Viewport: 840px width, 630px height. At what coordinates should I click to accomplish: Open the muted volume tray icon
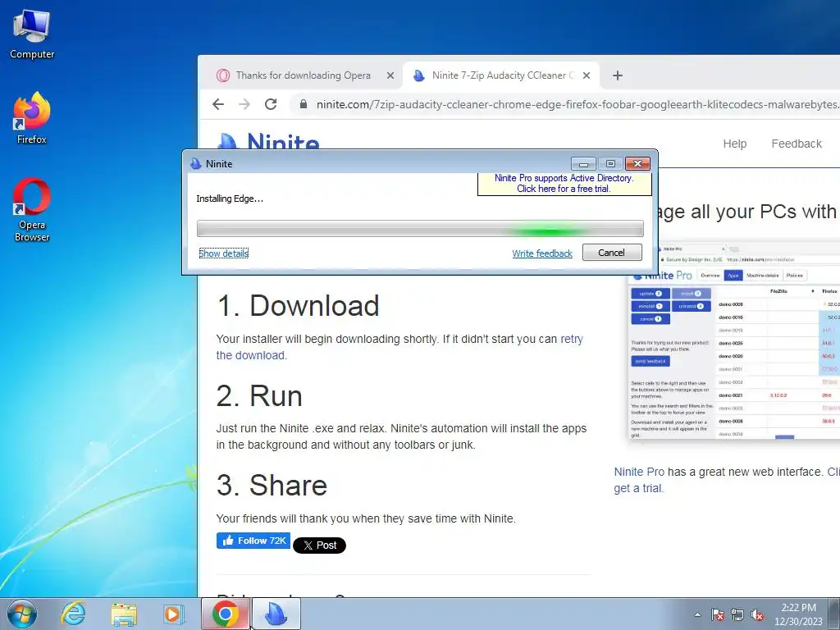[x=757, y=614]
